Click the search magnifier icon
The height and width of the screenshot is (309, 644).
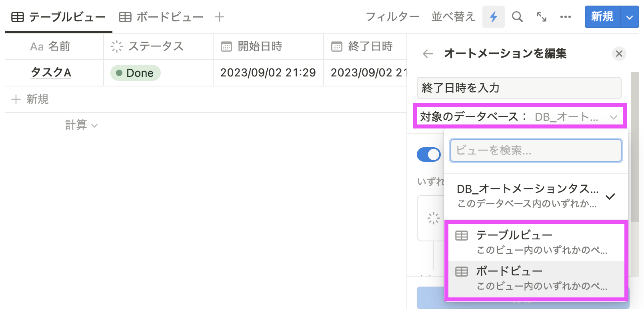coord(517,17)
